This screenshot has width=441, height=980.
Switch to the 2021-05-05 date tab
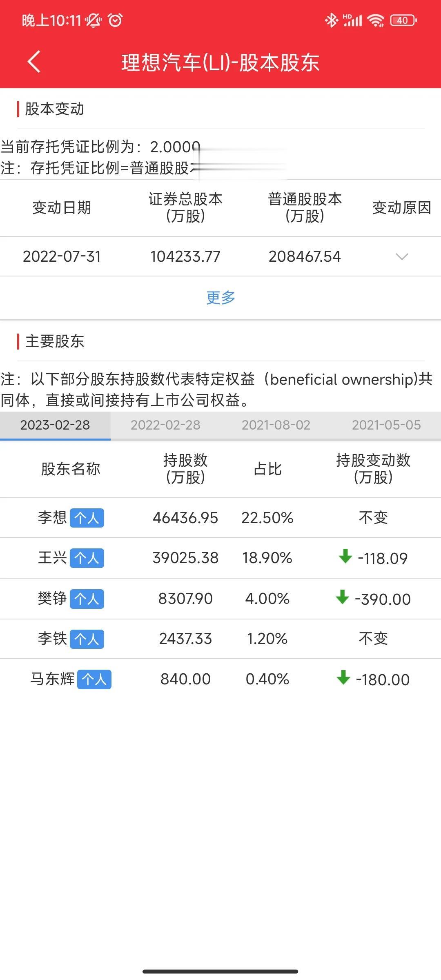pos(386,425)
